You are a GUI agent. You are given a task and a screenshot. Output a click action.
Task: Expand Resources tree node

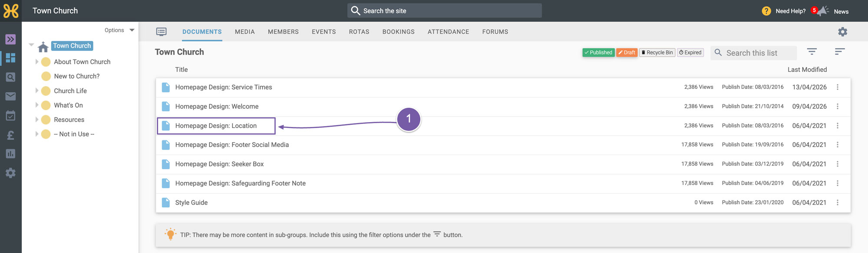[37, 120]
